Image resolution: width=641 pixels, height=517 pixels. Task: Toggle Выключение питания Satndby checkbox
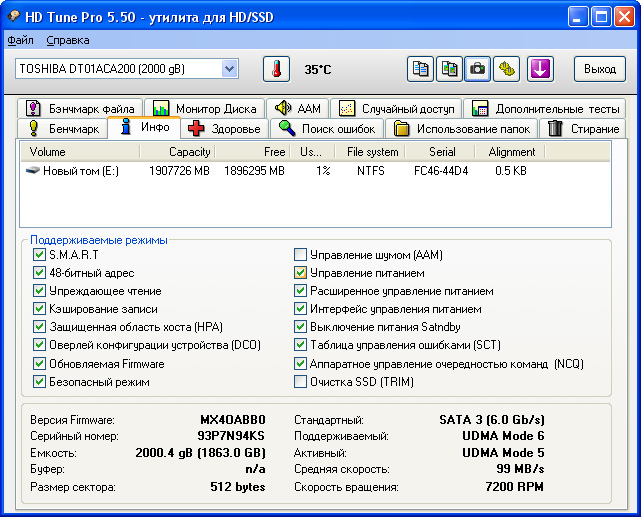point(300,327)
